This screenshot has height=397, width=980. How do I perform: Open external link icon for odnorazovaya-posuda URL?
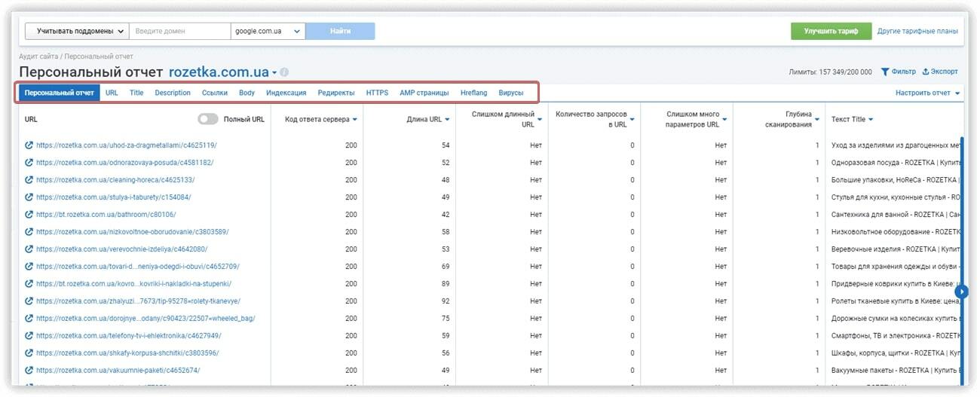(29, 162)
